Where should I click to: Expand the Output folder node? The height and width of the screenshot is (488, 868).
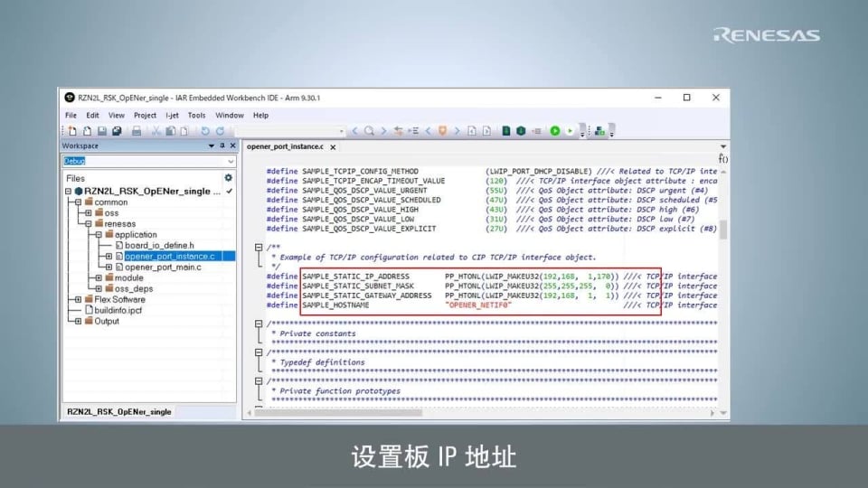[78, 321]
